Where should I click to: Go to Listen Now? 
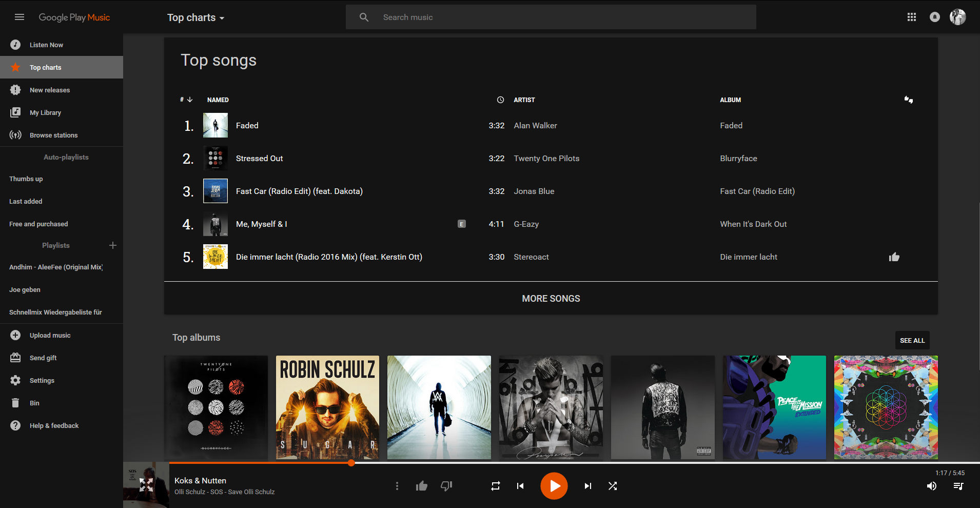[x=62, y=45]
